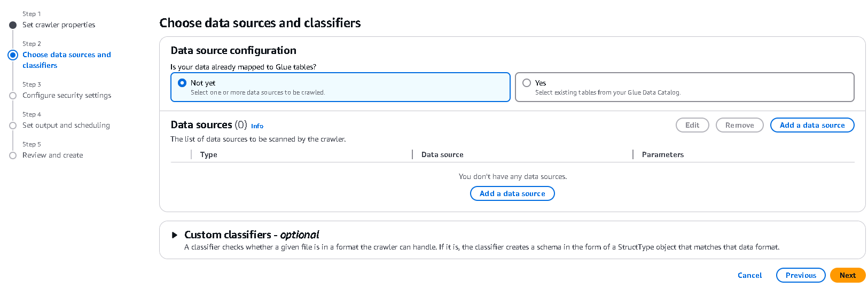The height and width of the screenshot is (288, 868).
Task: Click the Step 5 circle indicator
Action: tap(13, 155)
